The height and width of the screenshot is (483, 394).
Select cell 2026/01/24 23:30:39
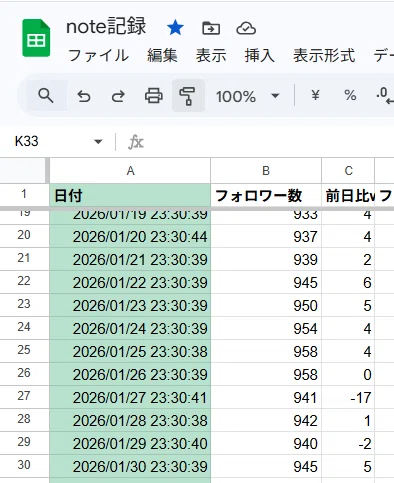(130, 328)
